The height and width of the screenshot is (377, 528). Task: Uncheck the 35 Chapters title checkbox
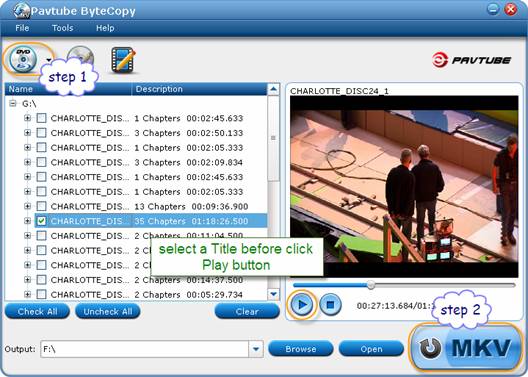pos(41,221)
